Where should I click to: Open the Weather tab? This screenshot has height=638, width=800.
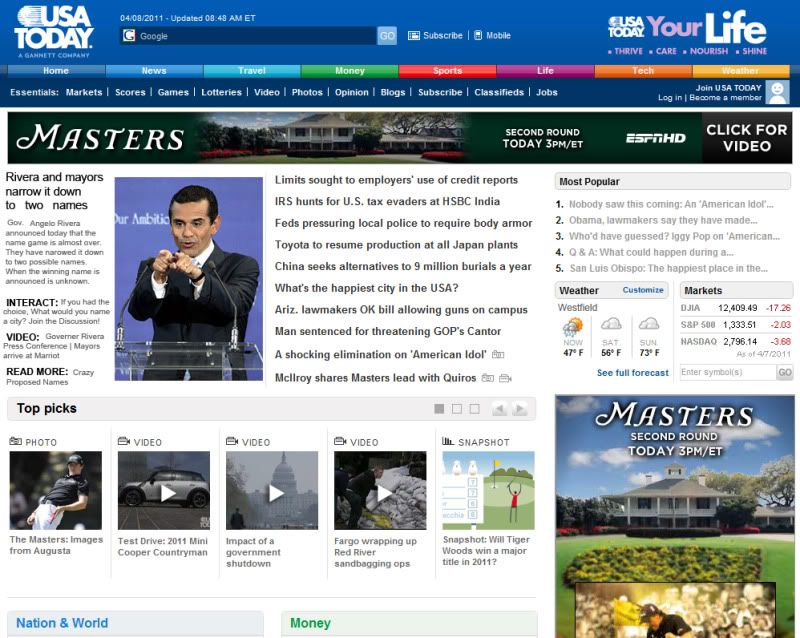pyautogui.click(x=740, y=70)
